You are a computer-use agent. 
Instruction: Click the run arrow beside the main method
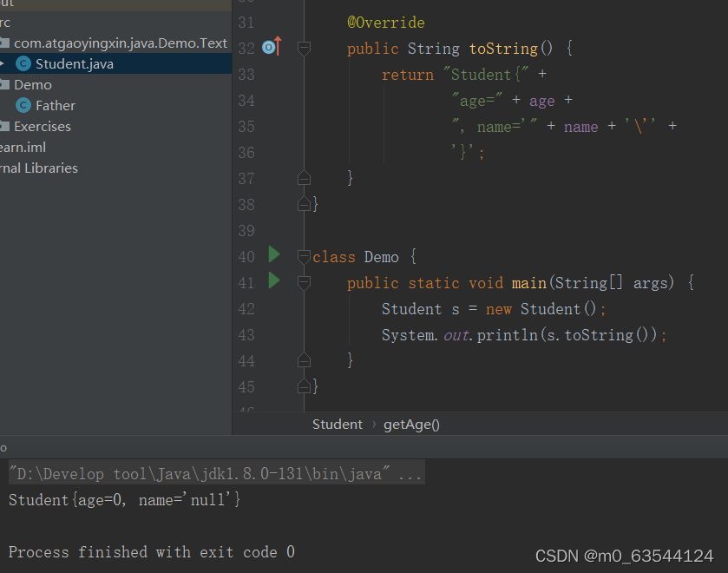[x=273, y=278]
